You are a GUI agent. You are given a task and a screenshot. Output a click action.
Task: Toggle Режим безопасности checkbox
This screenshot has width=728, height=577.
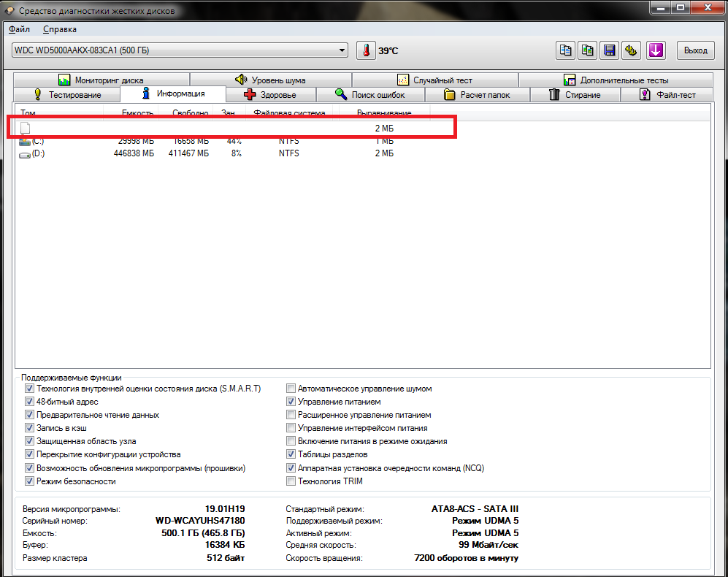[29, 481]
